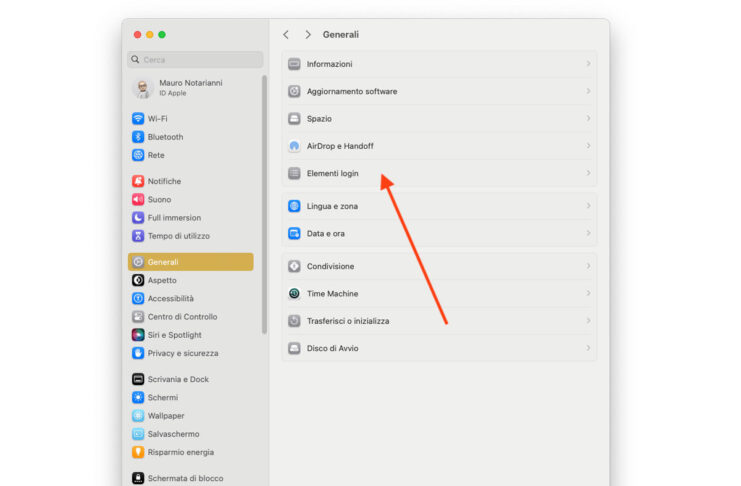
Task: Click the Full immersion label
Action: click(174, 217)
